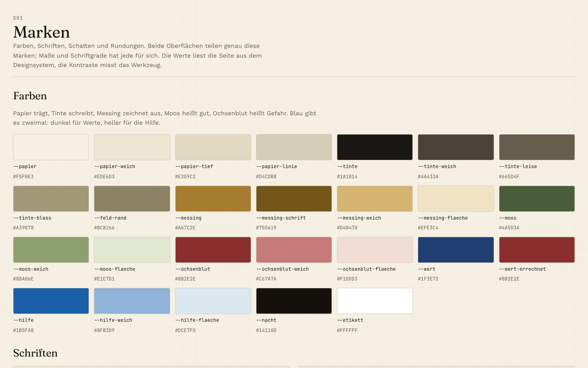Viewport: 588px width, 368px height.
Task: Click the --papier-linie token name
Action: click(x=276, y=166)
